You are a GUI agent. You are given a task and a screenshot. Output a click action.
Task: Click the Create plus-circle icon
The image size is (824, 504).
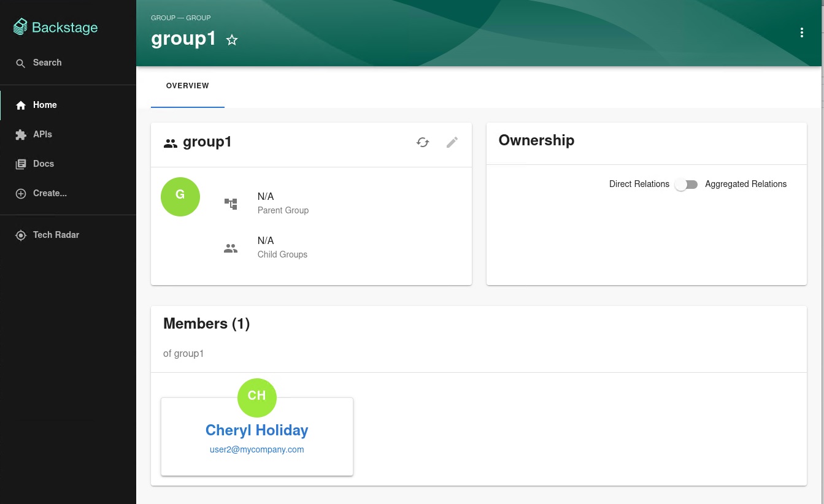pos(21,194)
